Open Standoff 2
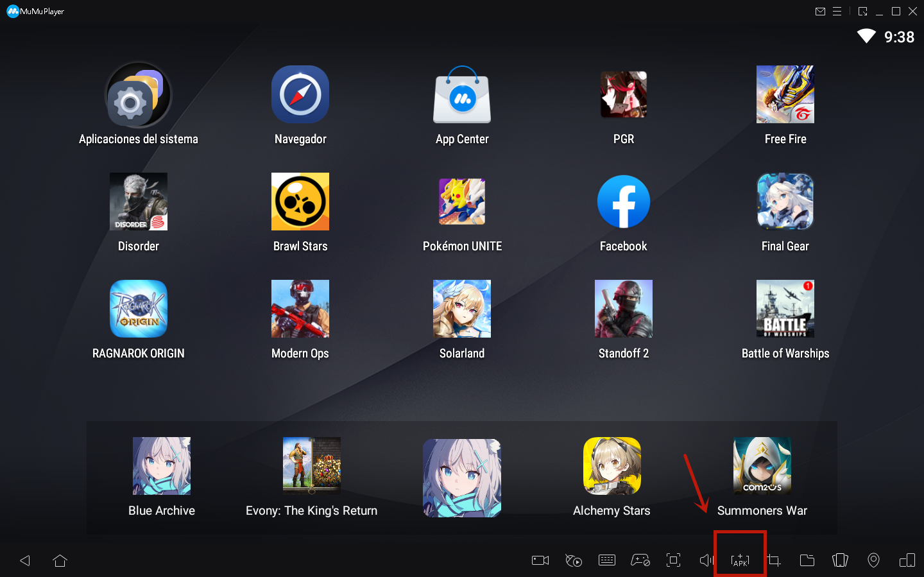The image size is (924, 577). click(x=624, y=309)
